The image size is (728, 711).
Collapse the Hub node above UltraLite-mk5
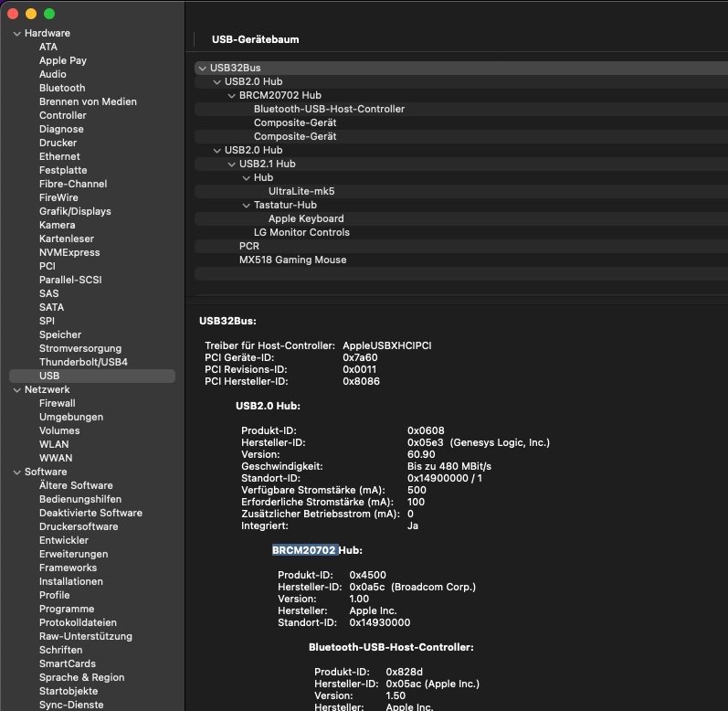coord(247,178)
